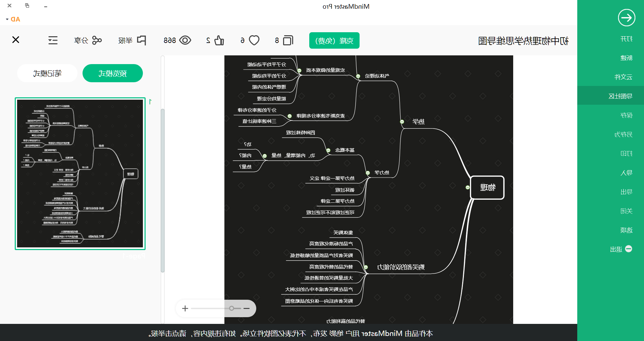Click the title 初中物理热学思维导图
Viewport: 644px width, 341px height.
coord(523,41)
